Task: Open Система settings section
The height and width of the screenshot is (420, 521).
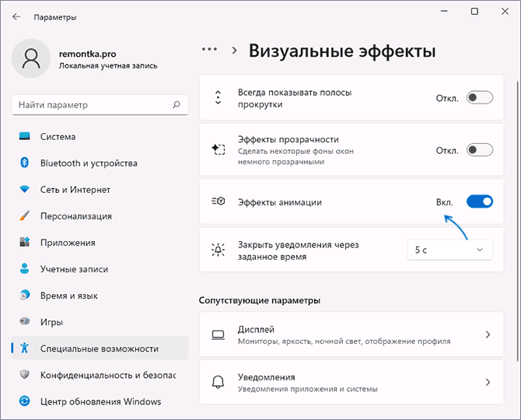Action: pyautogui.click(x=100, y=137)
